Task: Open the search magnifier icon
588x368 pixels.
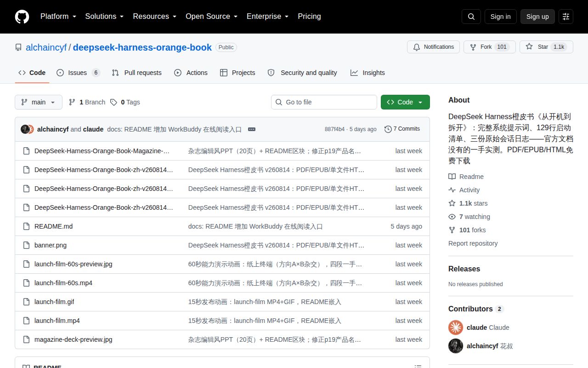Action: pos(471,17)
